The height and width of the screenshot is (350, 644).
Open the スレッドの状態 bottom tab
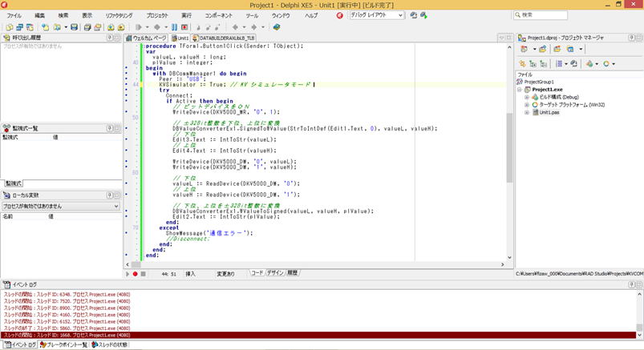coord(110,344)
